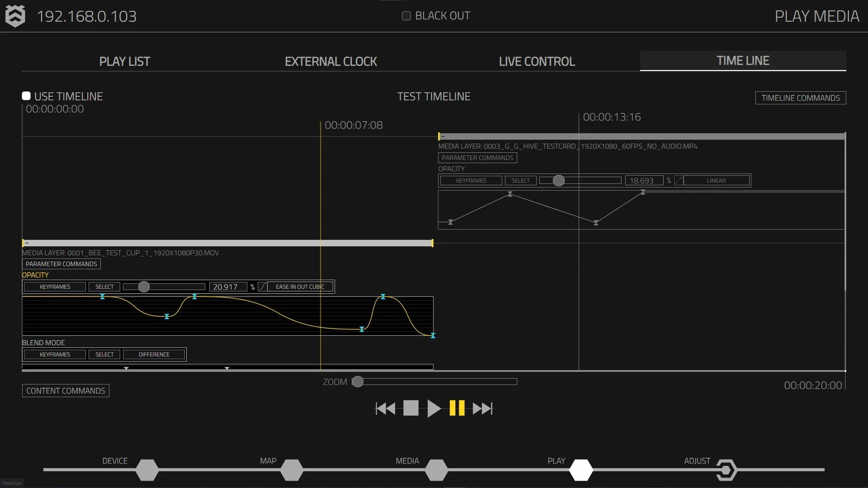This screenshot has height=488, width=868.
Task: Click the 20.917 opacity percentage field
Action: [228, 286]
